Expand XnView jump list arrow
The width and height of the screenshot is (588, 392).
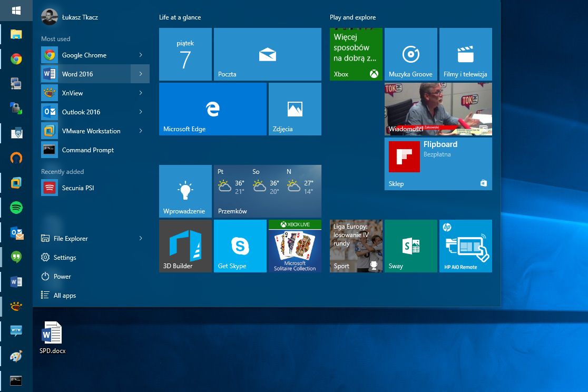coord(141,93)
